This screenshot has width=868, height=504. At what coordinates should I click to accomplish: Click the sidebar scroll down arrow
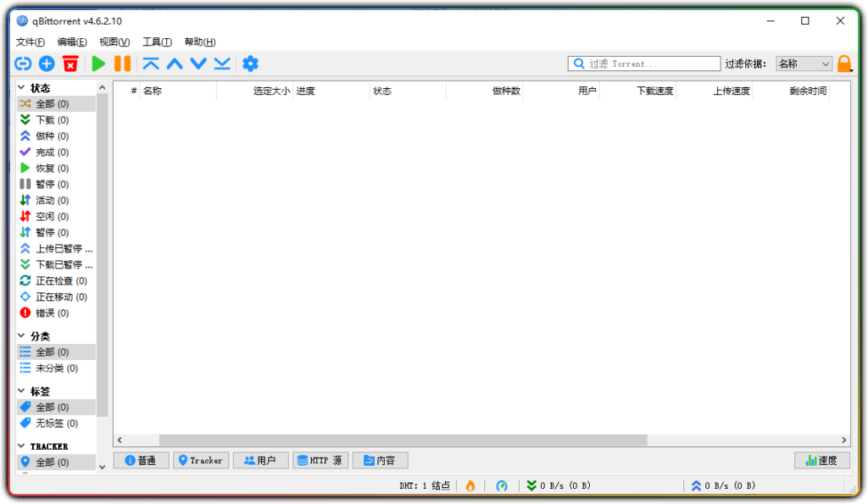coord(102,467)
